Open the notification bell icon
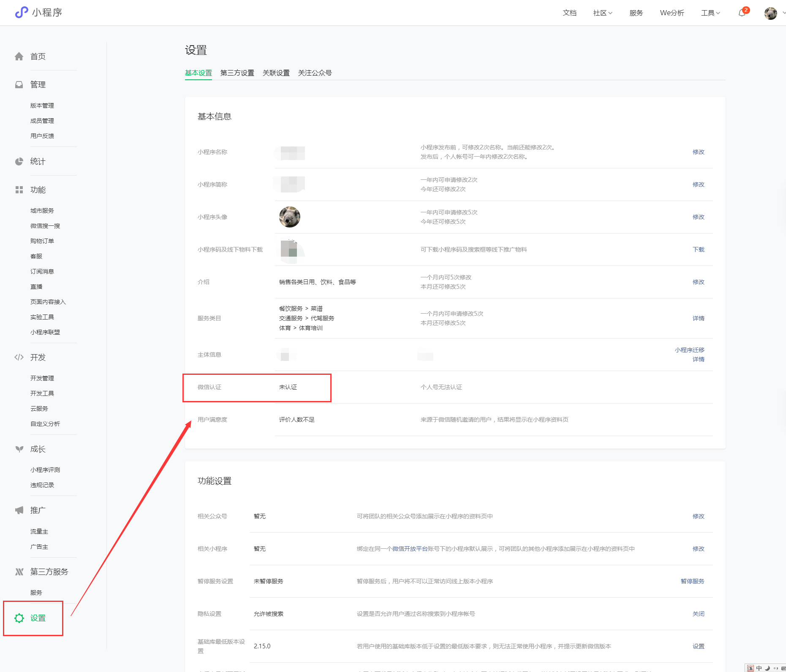The image size is (786, 672). point(742,13)
